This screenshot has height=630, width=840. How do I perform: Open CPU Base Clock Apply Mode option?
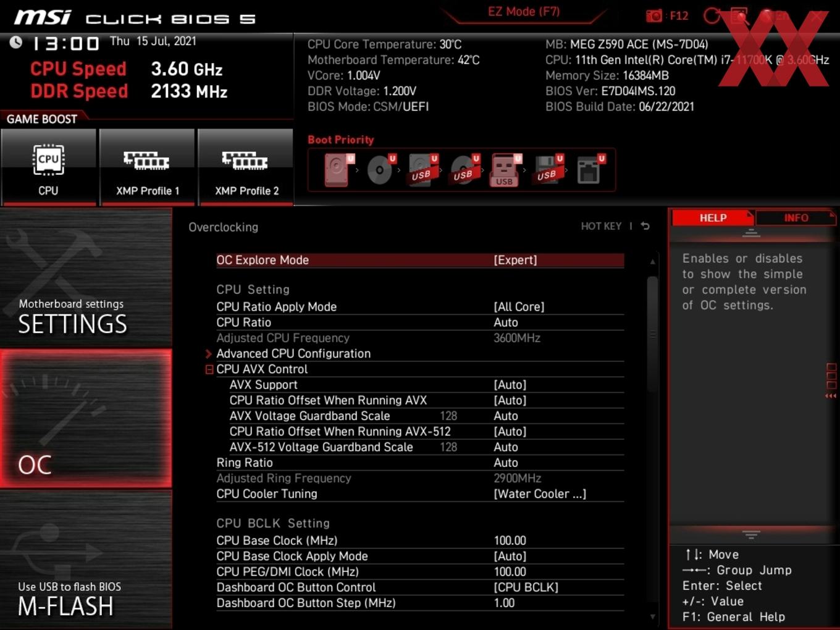pos(510,556)
